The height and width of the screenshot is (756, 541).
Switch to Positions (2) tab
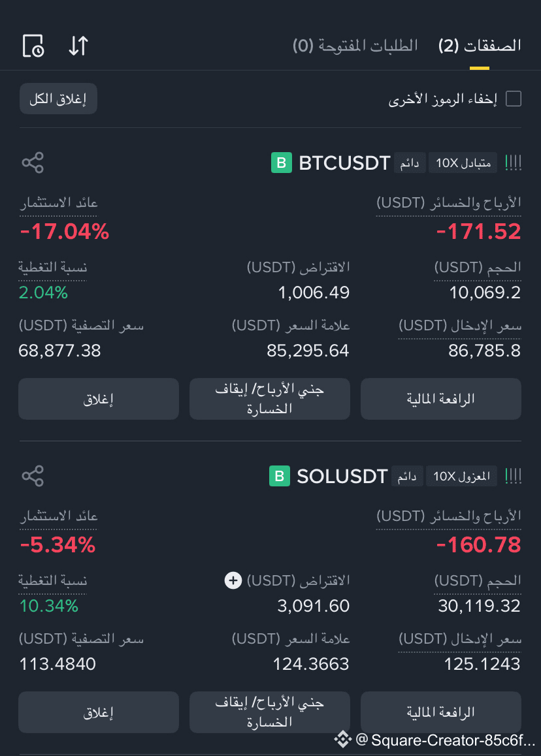pyautogui.click(x=480, y=46)
